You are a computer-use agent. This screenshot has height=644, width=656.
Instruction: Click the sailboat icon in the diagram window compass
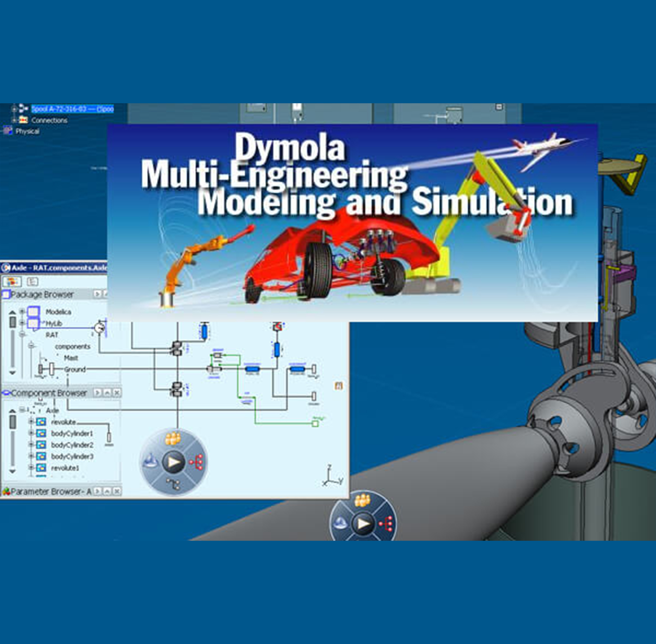click(x=151, y=462)
